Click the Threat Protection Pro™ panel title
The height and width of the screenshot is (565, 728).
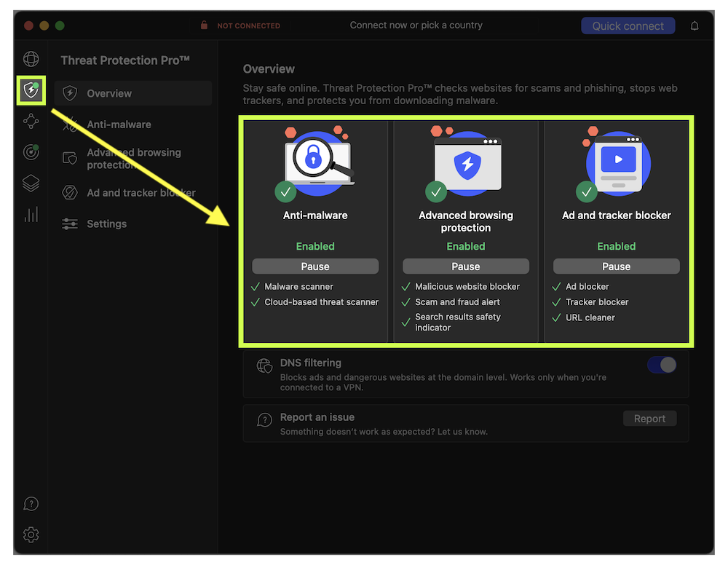pos(125,60)
